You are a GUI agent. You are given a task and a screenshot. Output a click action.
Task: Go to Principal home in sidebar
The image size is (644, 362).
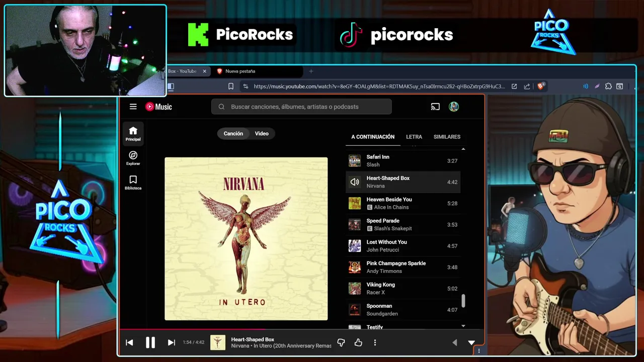click(x=133, y=134)
